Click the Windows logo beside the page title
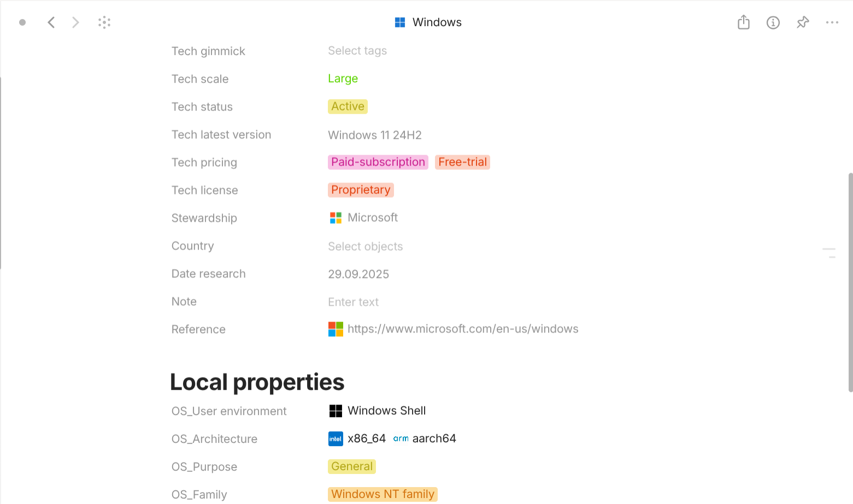 coord(399,21)
